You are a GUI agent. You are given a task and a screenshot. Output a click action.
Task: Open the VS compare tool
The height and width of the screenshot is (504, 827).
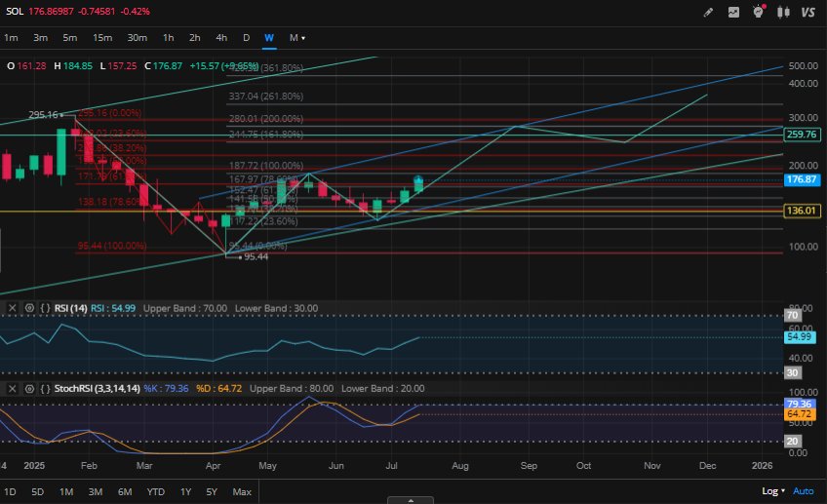pos(808,12)
